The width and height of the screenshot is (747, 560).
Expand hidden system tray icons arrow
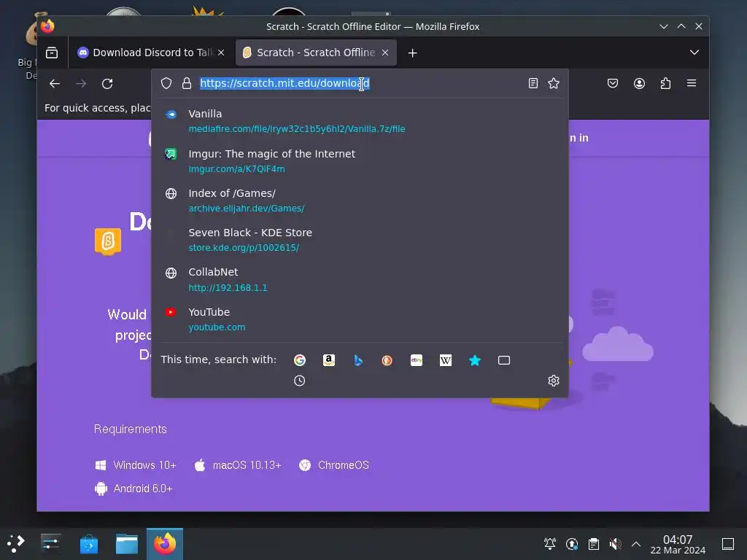pos(636,544)
